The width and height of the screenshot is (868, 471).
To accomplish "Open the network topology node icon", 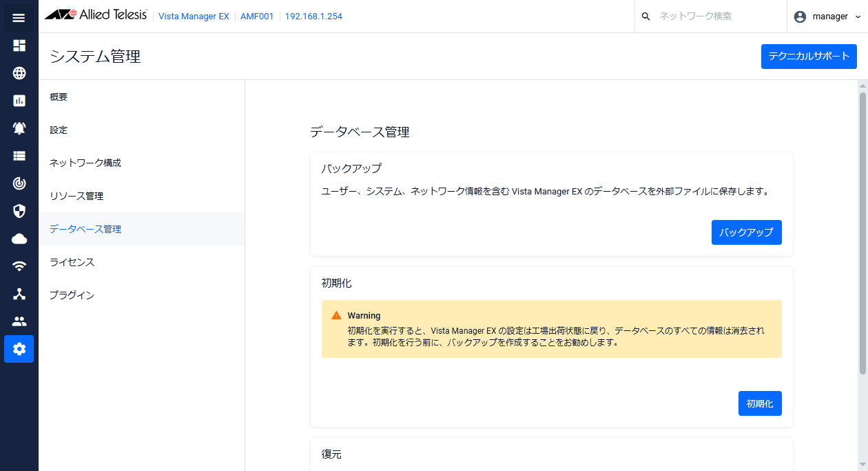I will point(19,294).
